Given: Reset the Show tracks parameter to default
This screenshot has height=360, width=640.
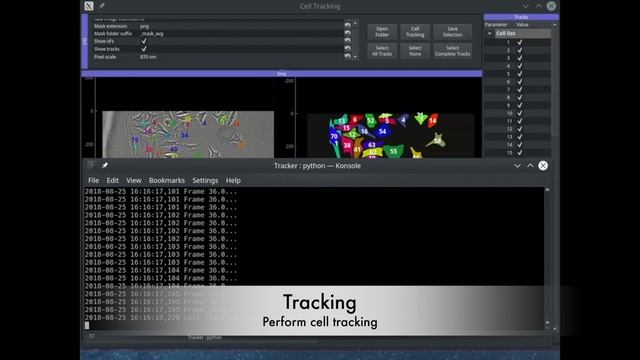Looking at the screenshot, I should (x=347, y=49).
